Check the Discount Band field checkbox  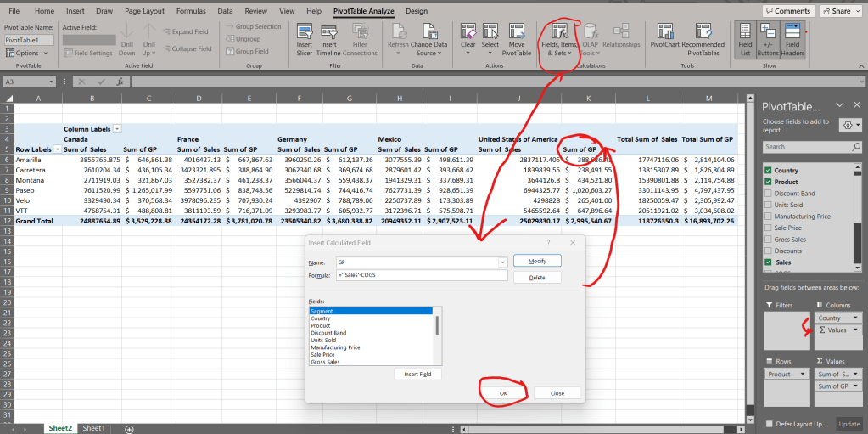click(x=769, y=194)
